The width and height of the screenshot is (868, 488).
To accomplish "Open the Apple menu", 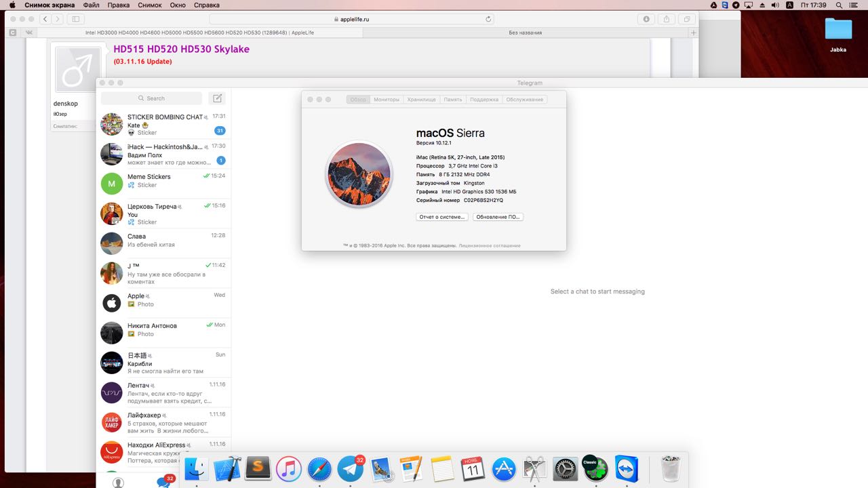I will 12,5.
